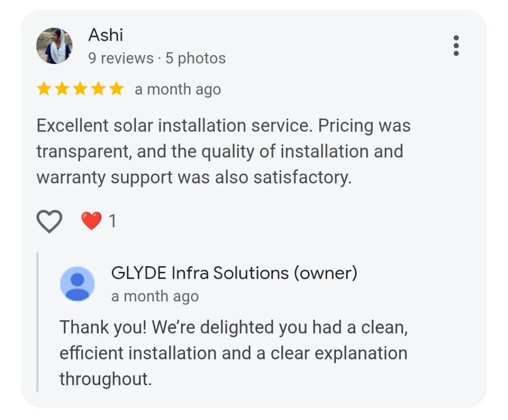
Task: Click the owner's "Thank you!" reply text
Action: coord(234,353)
